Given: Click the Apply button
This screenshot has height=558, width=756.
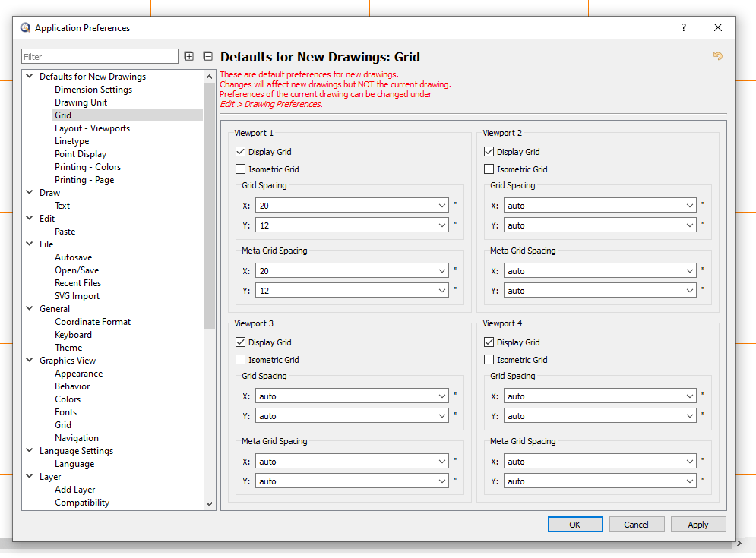Looking at the screenshot, I should pyautogui.click(x=697, y=525).
